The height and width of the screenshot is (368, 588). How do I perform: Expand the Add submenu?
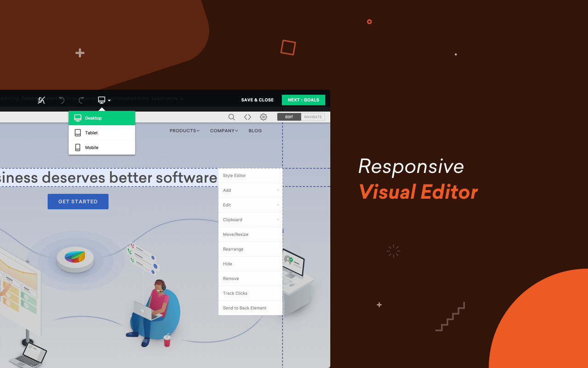250,190
